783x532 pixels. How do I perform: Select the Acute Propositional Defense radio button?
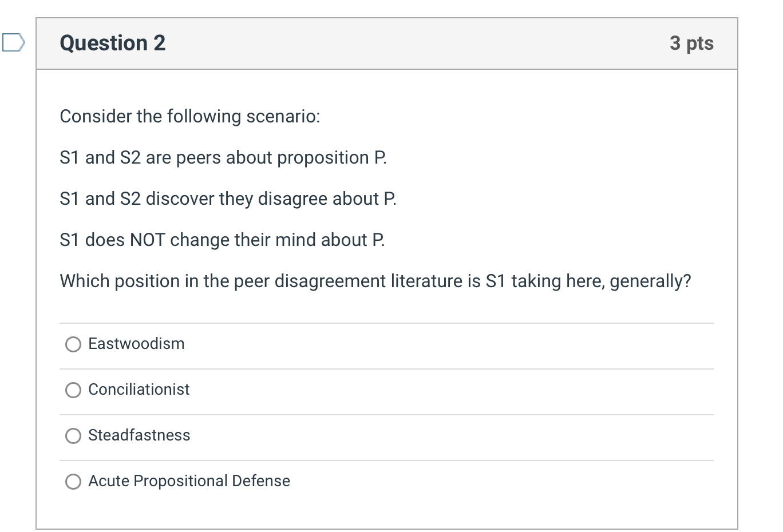pos(73,482)
